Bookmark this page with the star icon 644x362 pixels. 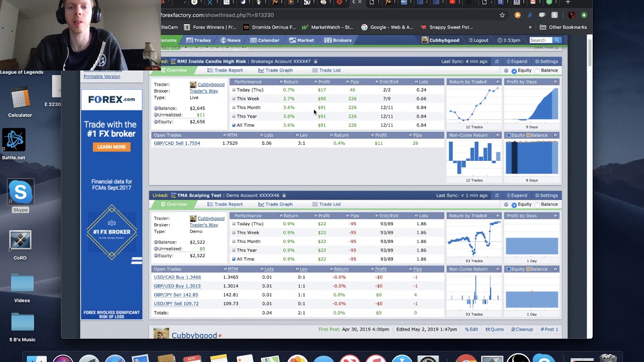(x=502, y=15)
